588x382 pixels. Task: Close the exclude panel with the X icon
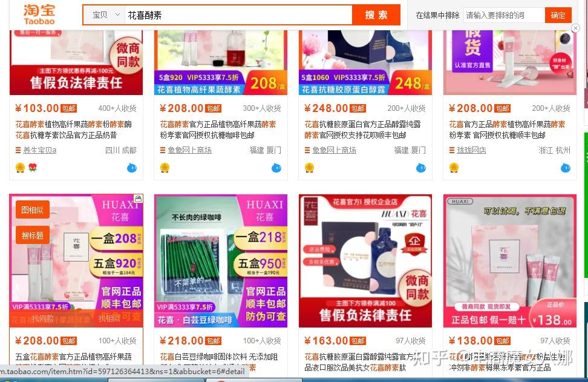click(575, 28)
